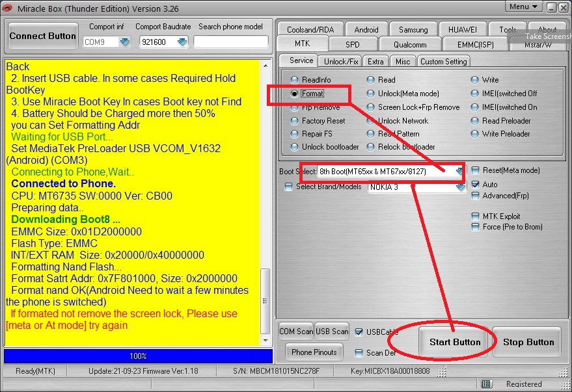Open the Misc sub-tab
The height and width of the screenshot is (392, 572).
click(x=403, y=62)
